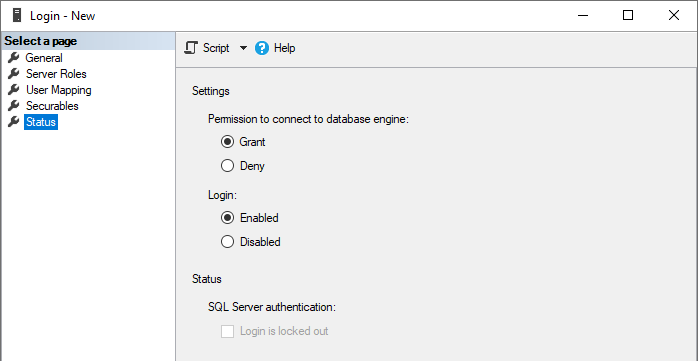This screenshot has height=361, width=698.
Task: Go to the User Mapping page
Action: click(x=59, y=90)
